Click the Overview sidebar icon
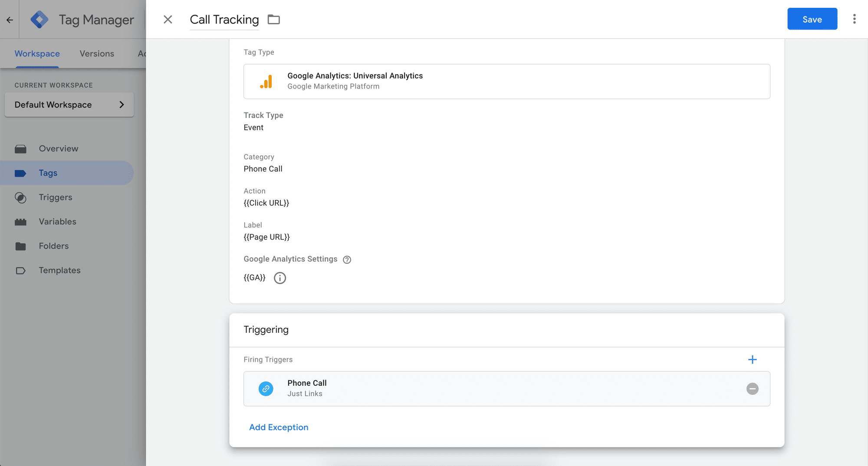The image size is (868, 466). coord(20,149)
